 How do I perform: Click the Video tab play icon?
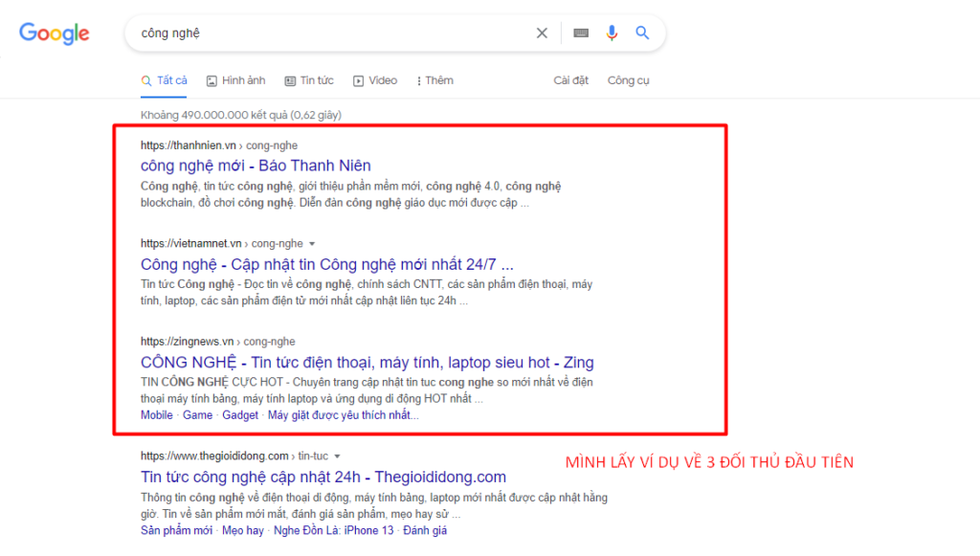point(358,81)
